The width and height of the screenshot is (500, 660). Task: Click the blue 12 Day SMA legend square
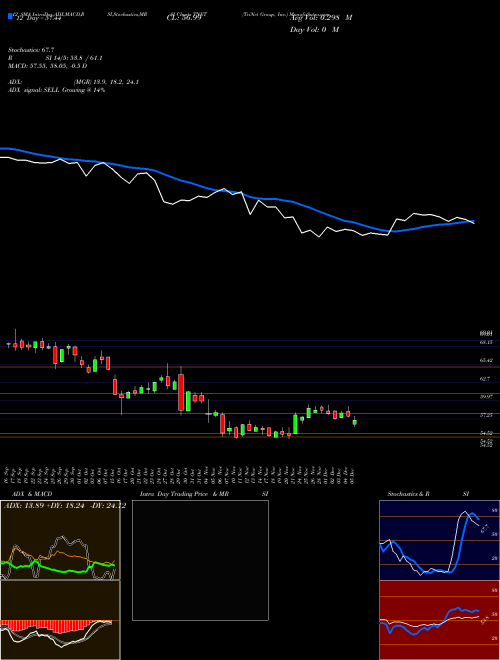(11, 17)
